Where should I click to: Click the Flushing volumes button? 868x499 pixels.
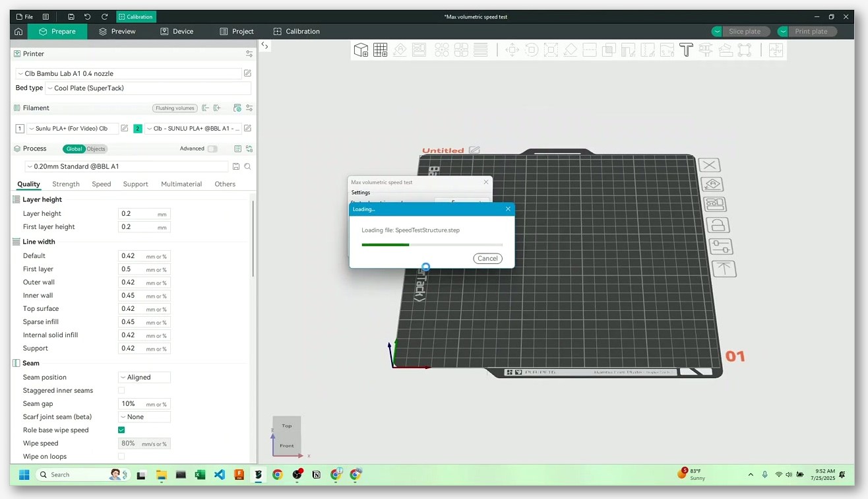pyautogui.click(x=175, y=108)
